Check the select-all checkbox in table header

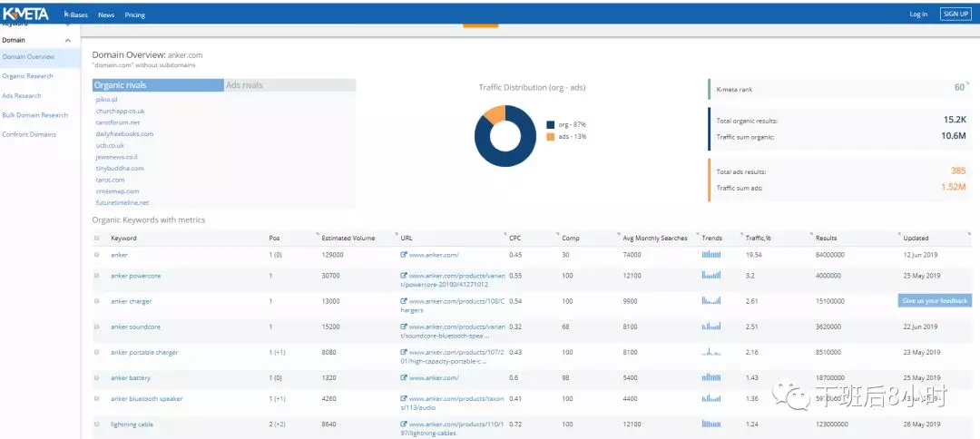[x=97, y=239]
